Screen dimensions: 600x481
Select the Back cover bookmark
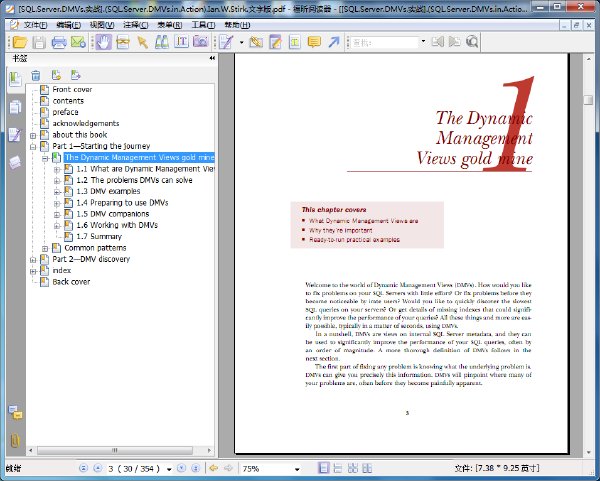pos(71,282)
